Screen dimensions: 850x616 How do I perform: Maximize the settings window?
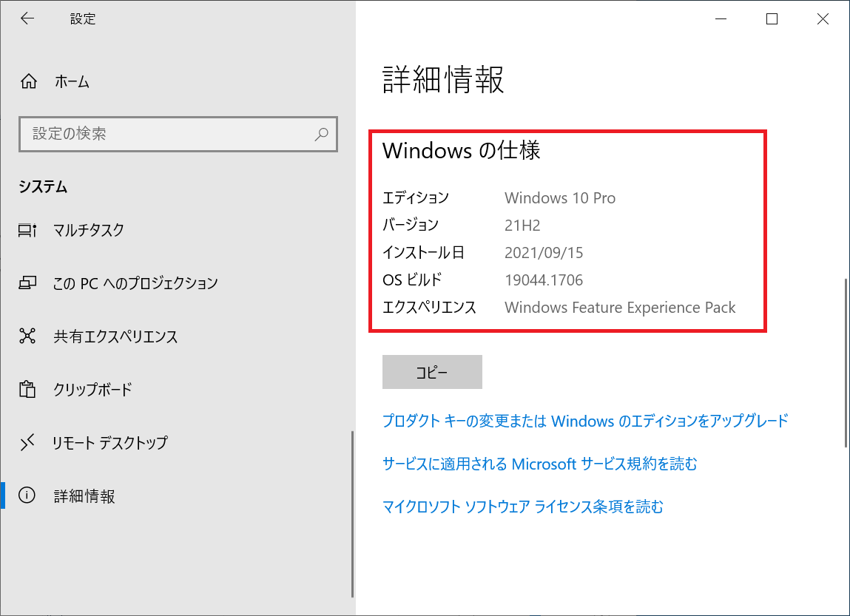(772, 19)
